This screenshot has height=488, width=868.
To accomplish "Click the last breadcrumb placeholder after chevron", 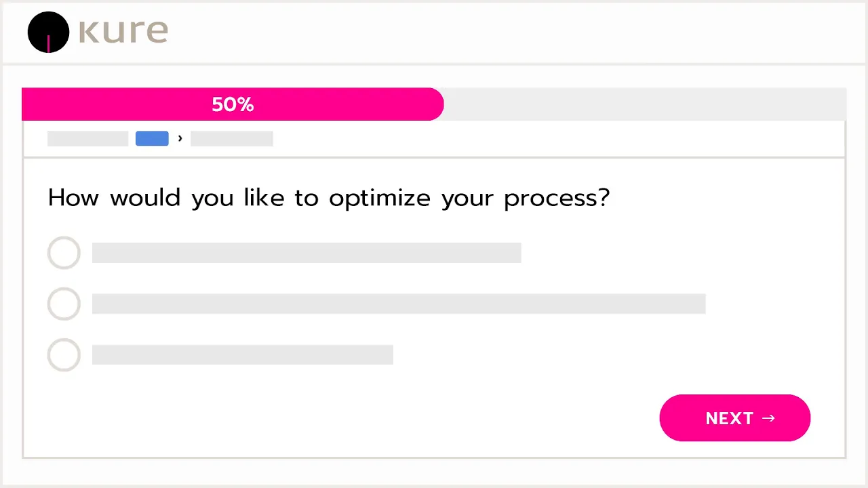I will tap(231, 138).
